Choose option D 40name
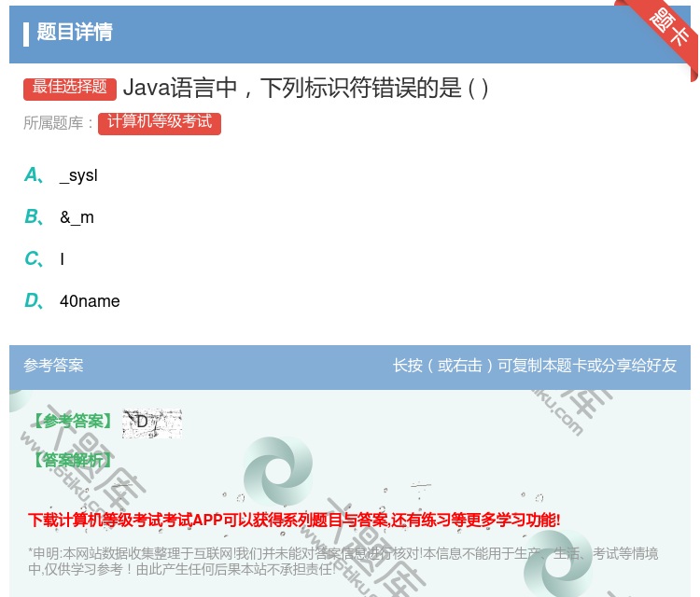The width and height of the screenshot is (700, 597). (72, 300)
